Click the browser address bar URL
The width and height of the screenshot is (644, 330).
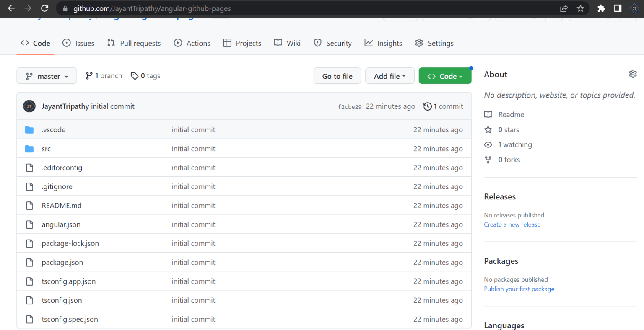(152, 8)
